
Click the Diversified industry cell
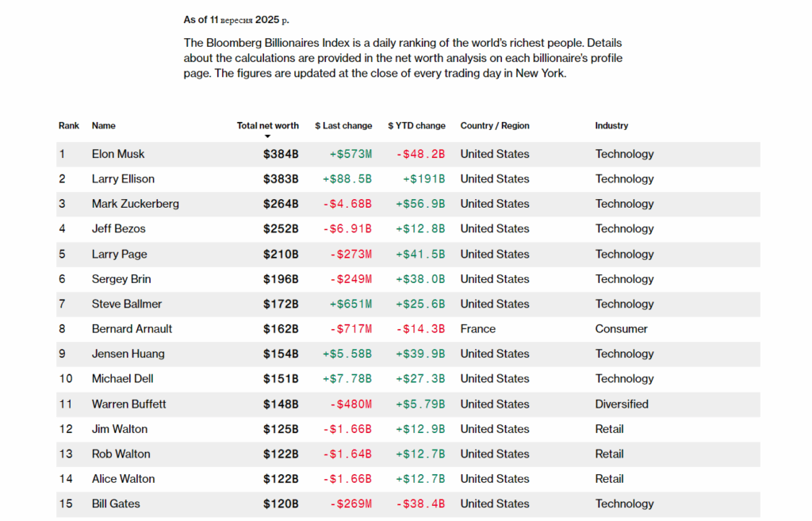[x=622, y=404]
